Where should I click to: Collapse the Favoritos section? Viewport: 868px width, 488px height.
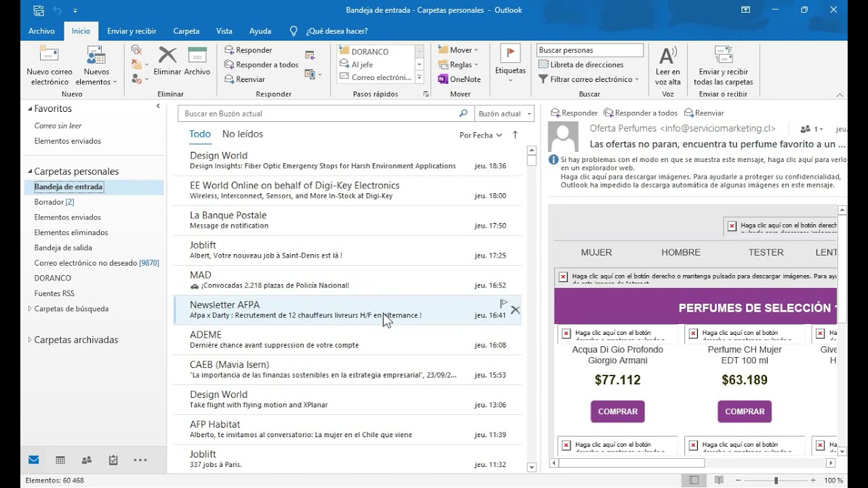coord(30,108)
